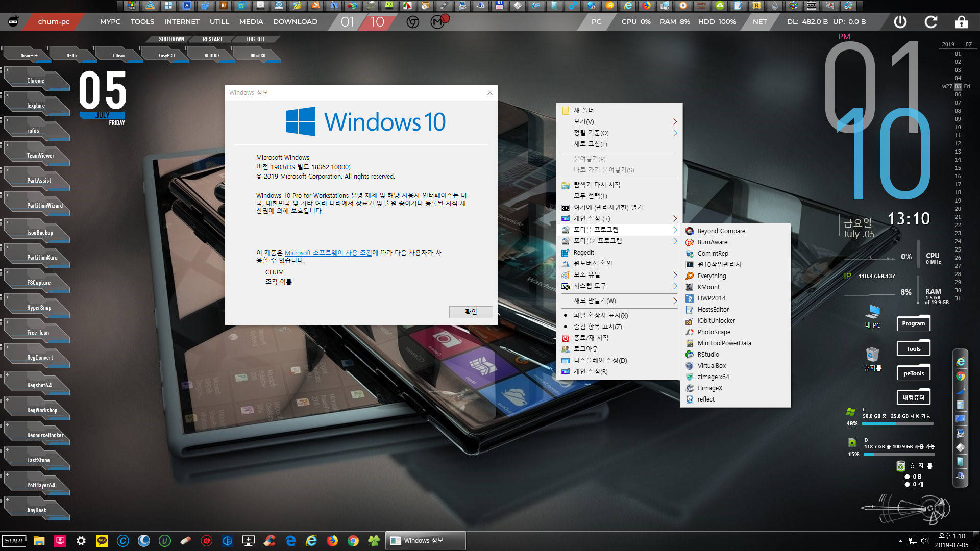Open zimage.x64 entry
980x551 pixels.
[x=735, y=377]
